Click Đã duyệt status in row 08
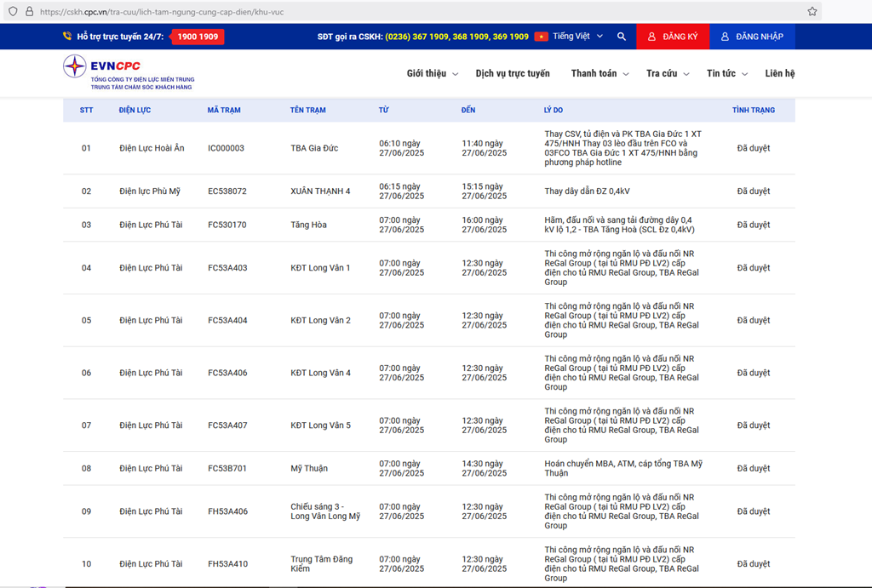This screenshot has height=588, width=872. 754,469
